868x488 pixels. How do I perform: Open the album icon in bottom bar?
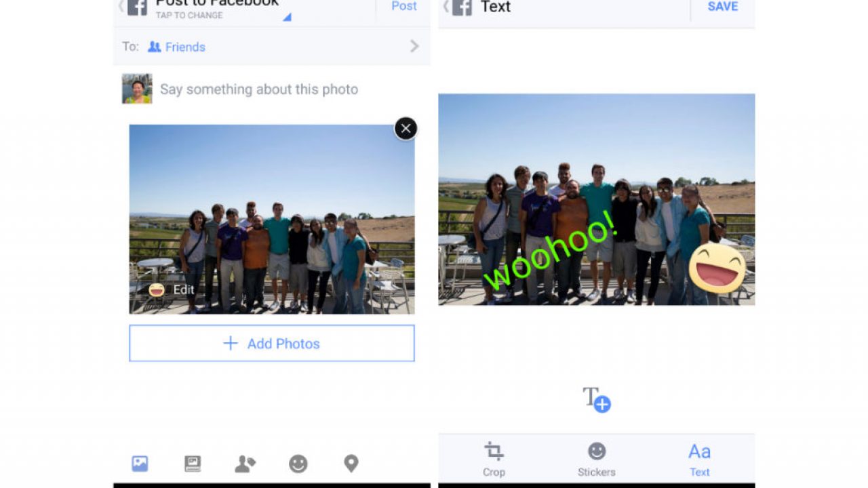(x=193, y=464)
